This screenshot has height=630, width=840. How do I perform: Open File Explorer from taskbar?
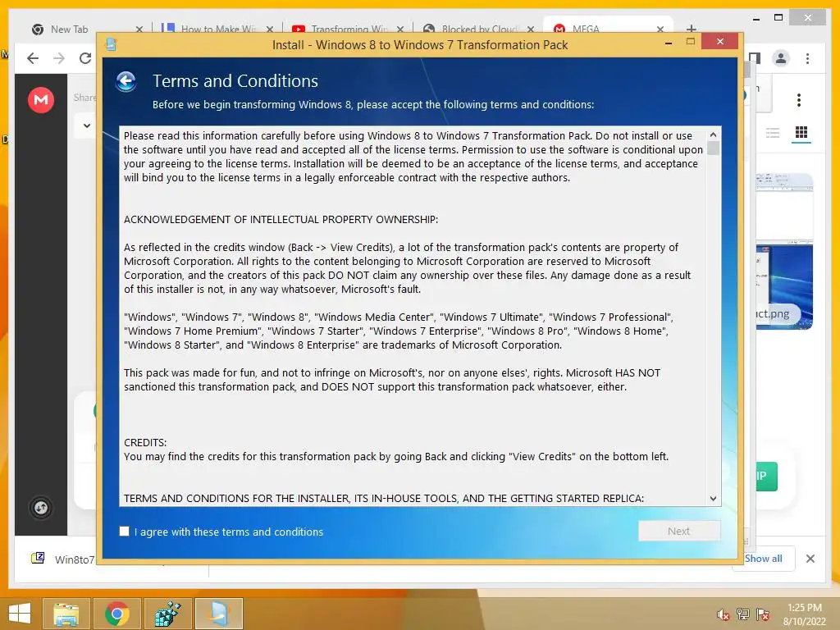click(x=66, y=614)
